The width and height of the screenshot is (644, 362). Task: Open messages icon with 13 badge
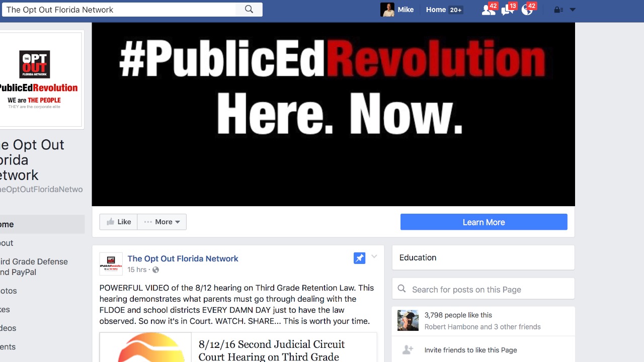[x=508, y=10]
